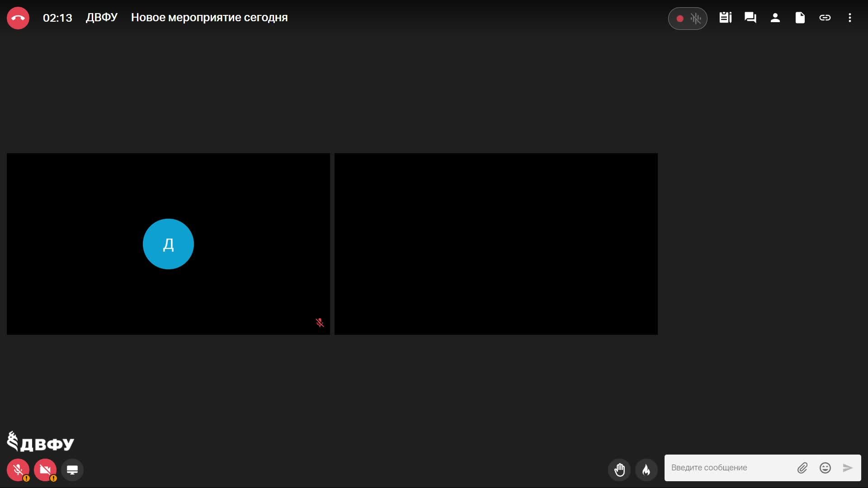
Task: Open the three-dot more options menu
Action: (850, 18)
